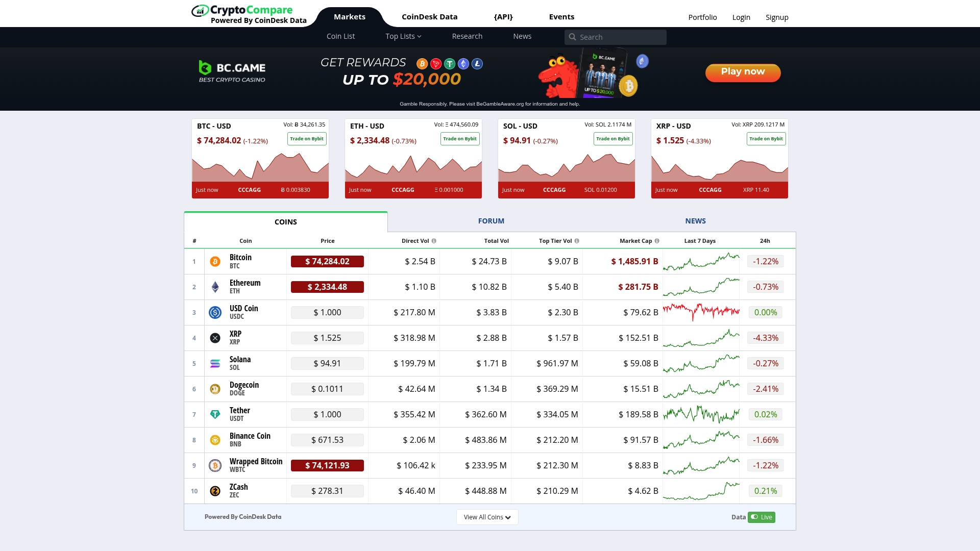980x551 pixels.
Task: Click the Binance Coin logo
Action: tap(215, 440)
